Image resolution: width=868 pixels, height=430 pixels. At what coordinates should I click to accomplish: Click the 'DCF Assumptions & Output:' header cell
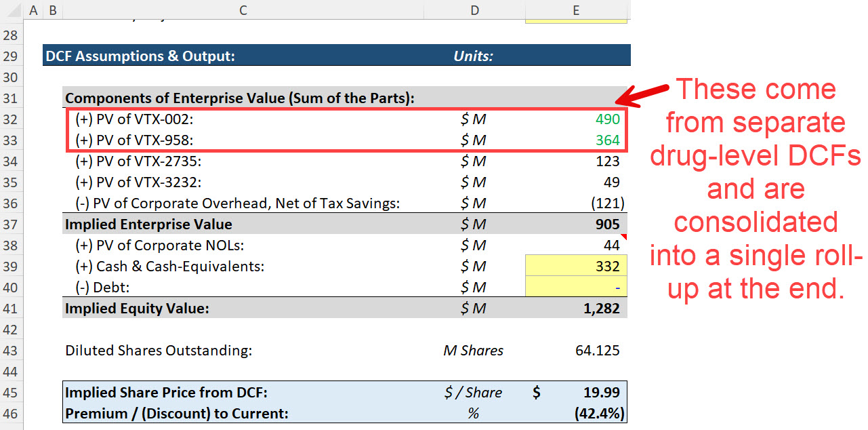(140, 56)
